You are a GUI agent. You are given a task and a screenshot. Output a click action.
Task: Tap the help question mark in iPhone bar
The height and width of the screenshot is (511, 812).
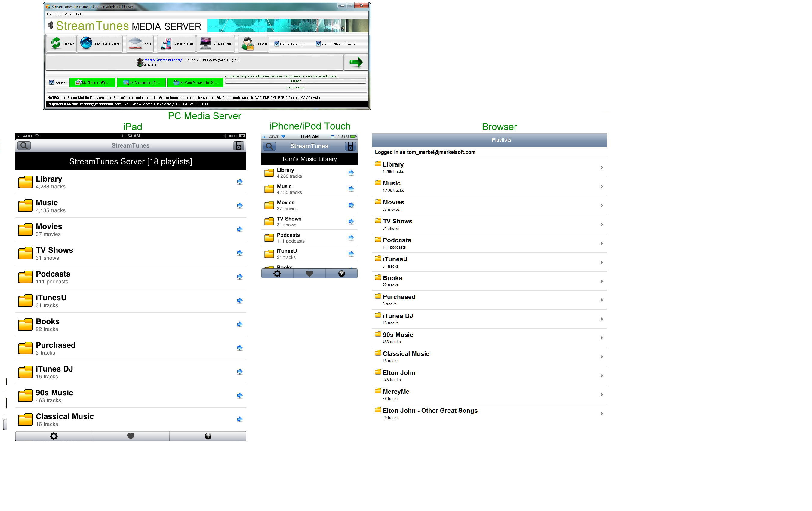click(x=341, y=273)
